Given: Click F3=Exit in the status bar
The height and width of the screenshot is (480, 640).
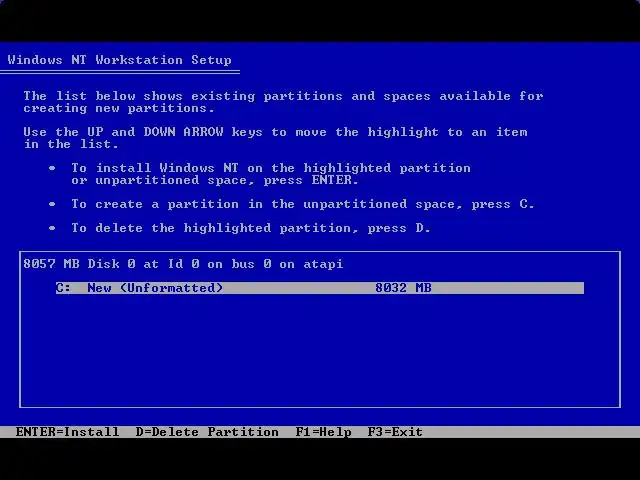Looking at the screenshot, I should (395, 432).
